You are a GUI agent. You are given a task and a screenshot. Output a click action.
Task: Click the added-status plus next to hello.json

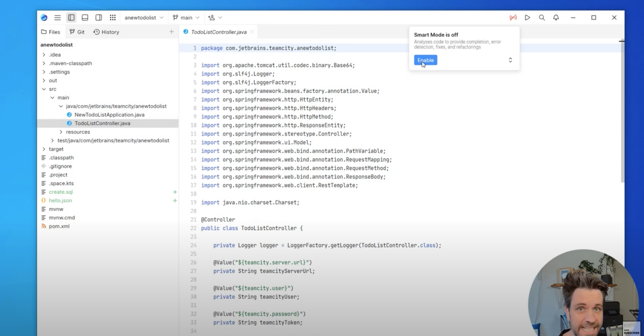coord(175,201)
